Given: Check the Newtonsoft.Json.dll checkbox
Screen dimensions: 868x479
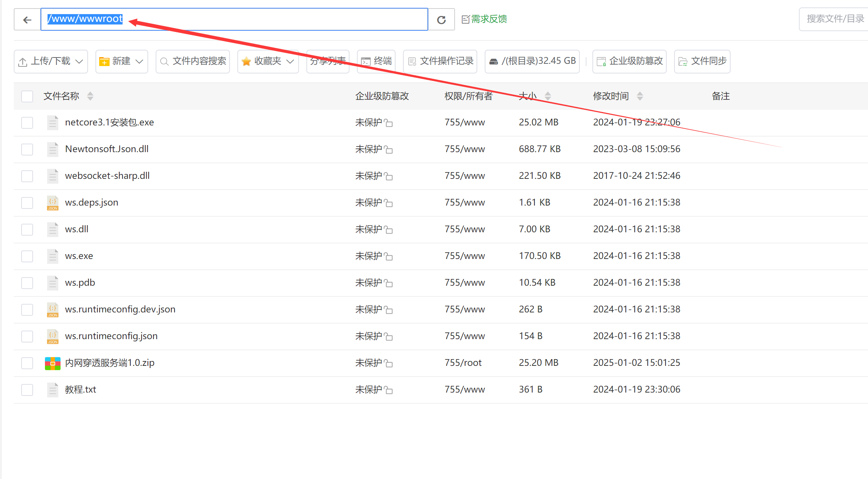Looking at the screenshot, I should 27,150.
